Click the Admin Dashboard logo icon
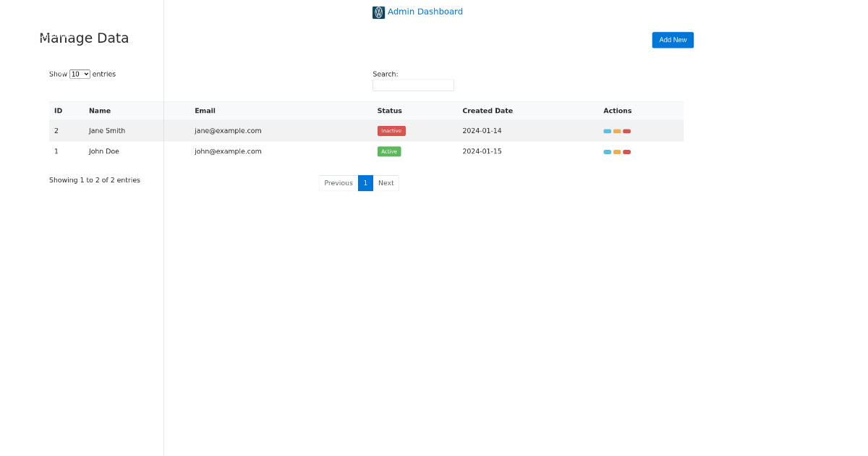 (x=378, y=12)
